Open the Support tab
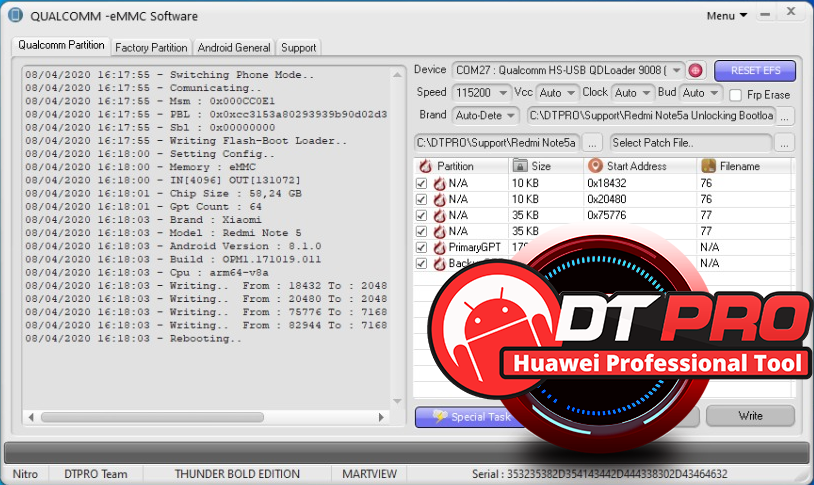 [x=299, y=48]
